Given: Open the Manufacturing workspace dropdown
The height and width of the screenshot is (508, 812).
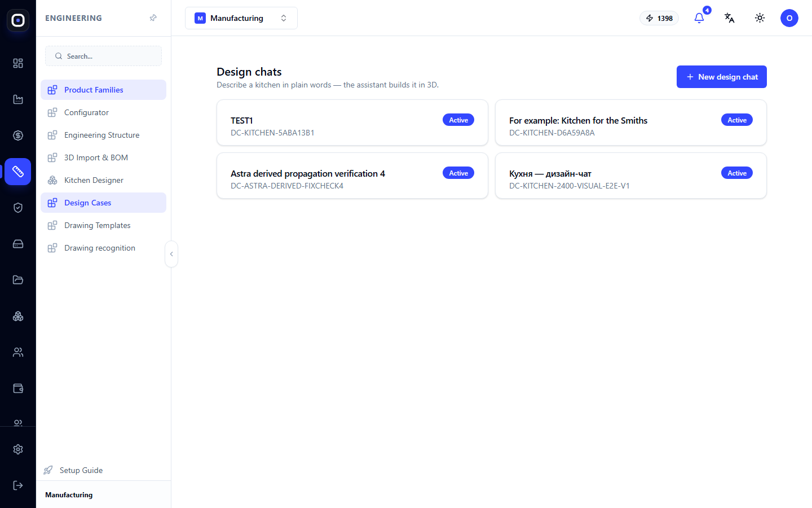Looking at the screenshot, I should [x=241, y=18].
